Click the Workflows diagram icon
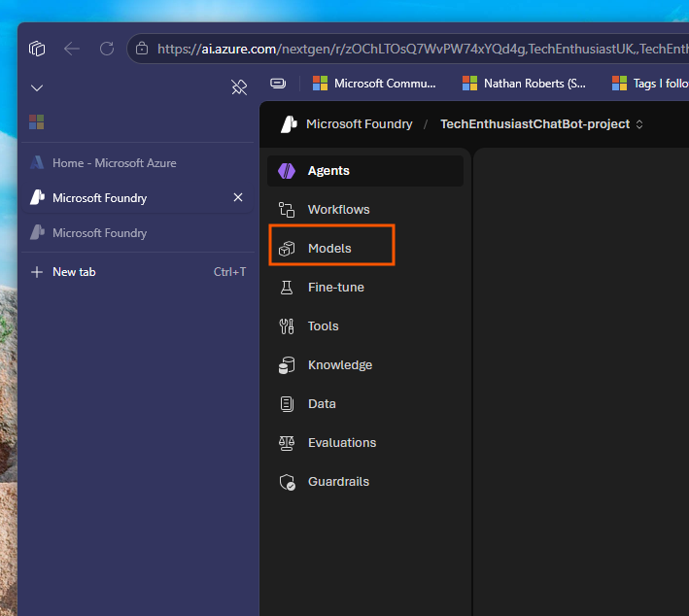The image size is (689, 616). (x=287, y=210)
